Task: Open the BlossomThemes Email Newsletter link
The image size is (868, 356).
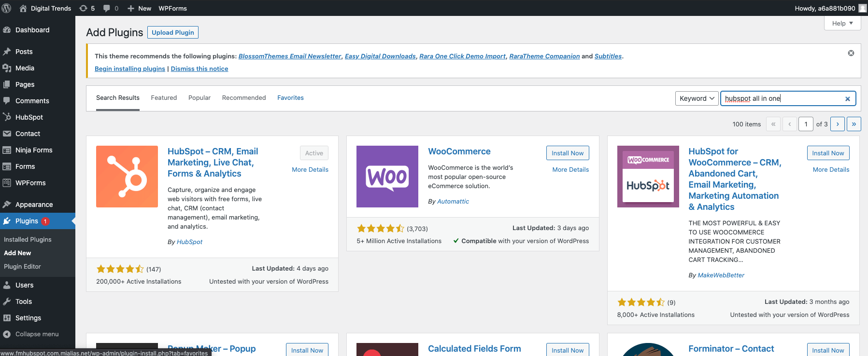Action: click(x=290, y=56)
